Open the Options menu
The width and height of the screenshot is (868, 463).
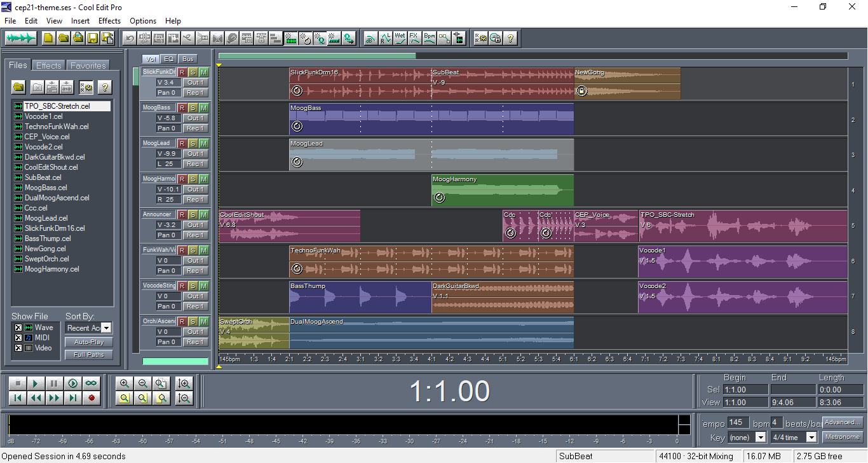click(143, 21)
